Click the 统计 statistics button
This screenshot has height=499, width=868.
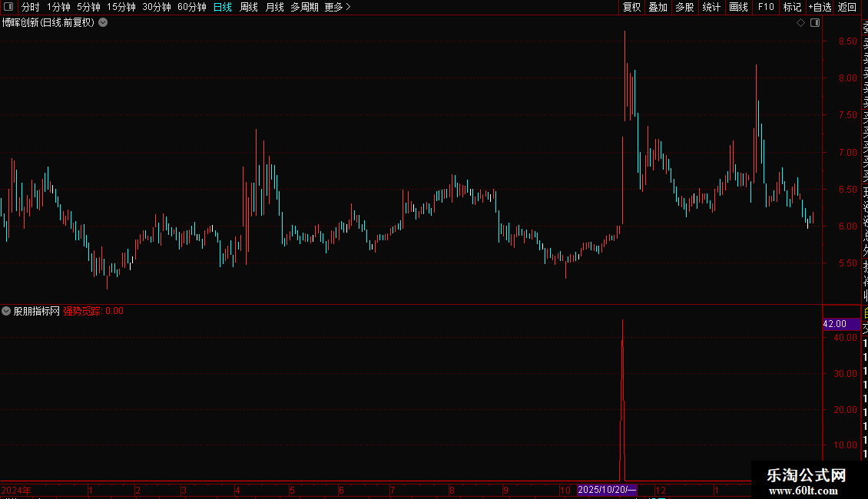click(x=711, y=7)
